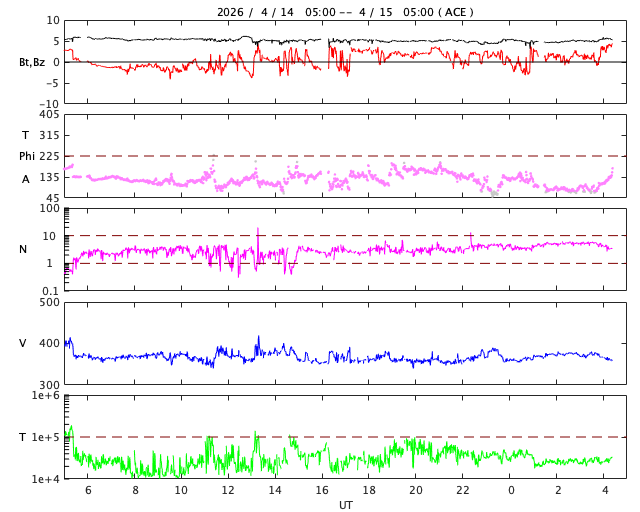This screenshot has width=640, height=512.
Task: Click the "12" hour tick label on the x-axis
Action: click(x=228, y=490)
